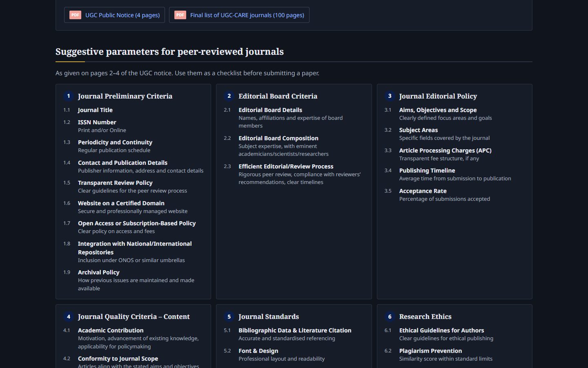Click the 'Acceptance Rate' item
This screenshot has width=588, height=368.
(x=423, y=191)
